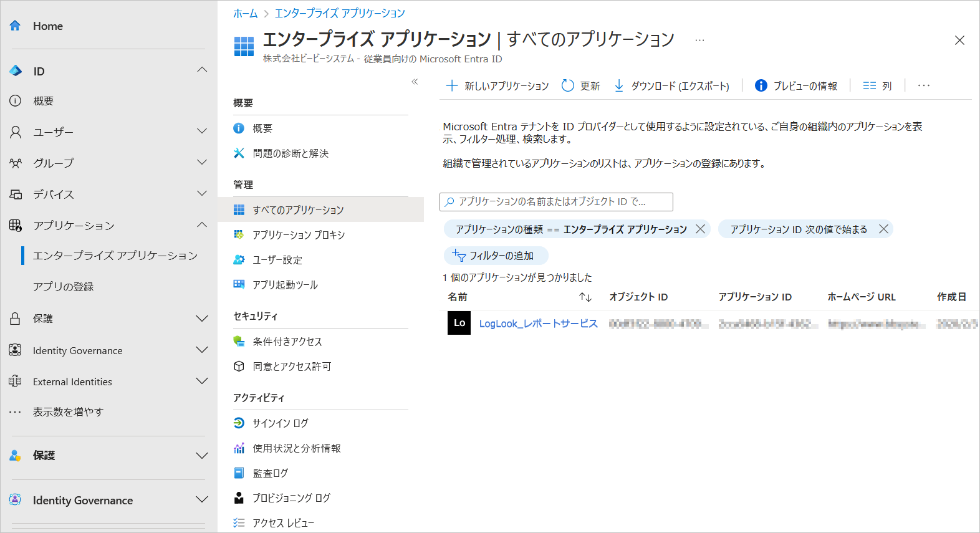Click the デバイス icon in sidebar
This screenshot has width=980, height=533.
point(16,194)
